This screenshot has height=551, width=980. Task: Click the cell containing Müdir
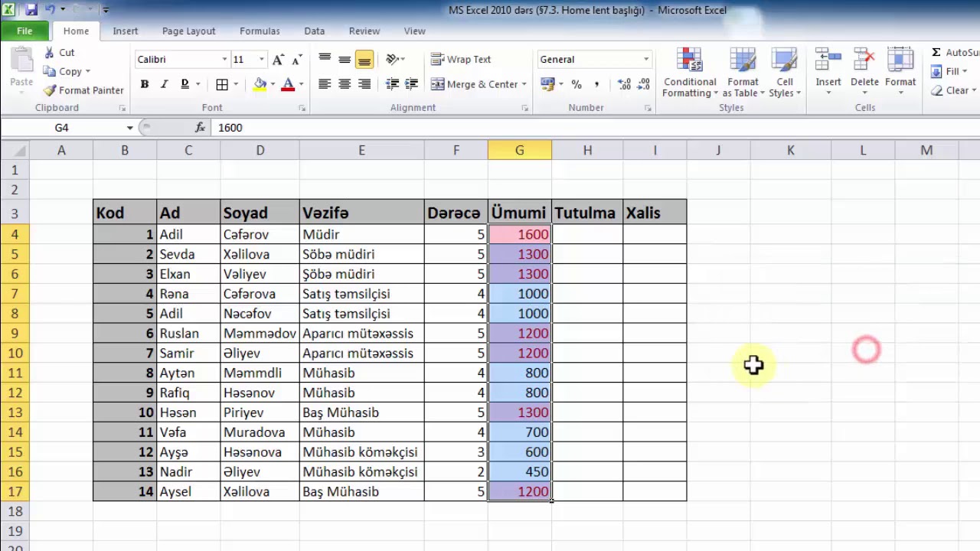(361, 234)
